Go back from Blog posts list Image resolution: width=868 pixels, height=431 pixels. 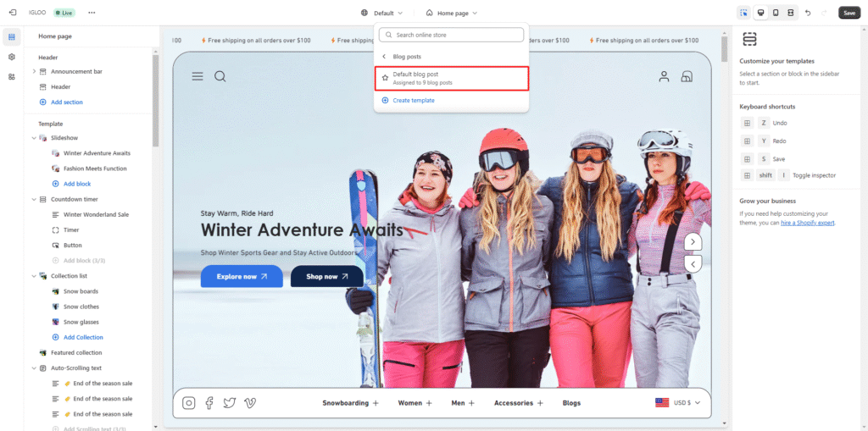(384, 57)
